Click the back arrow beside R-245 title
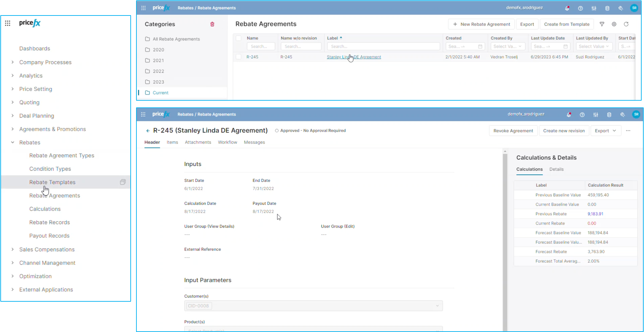This screenshot has height=332, width=644. [x=148, y=131]
